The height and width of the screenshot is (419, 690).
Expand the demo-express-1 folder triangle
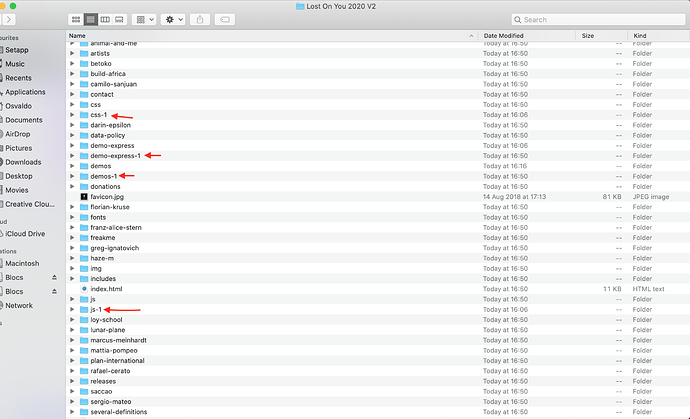coord(72,156)
